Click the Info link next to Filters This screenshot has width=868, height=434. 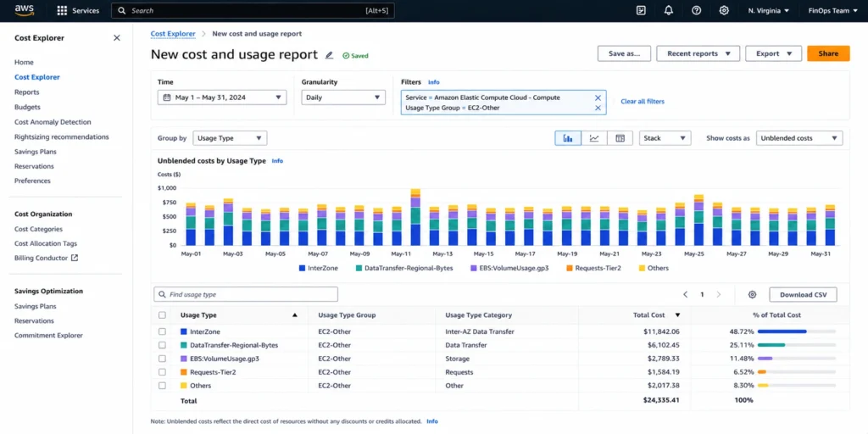[433, 82]
